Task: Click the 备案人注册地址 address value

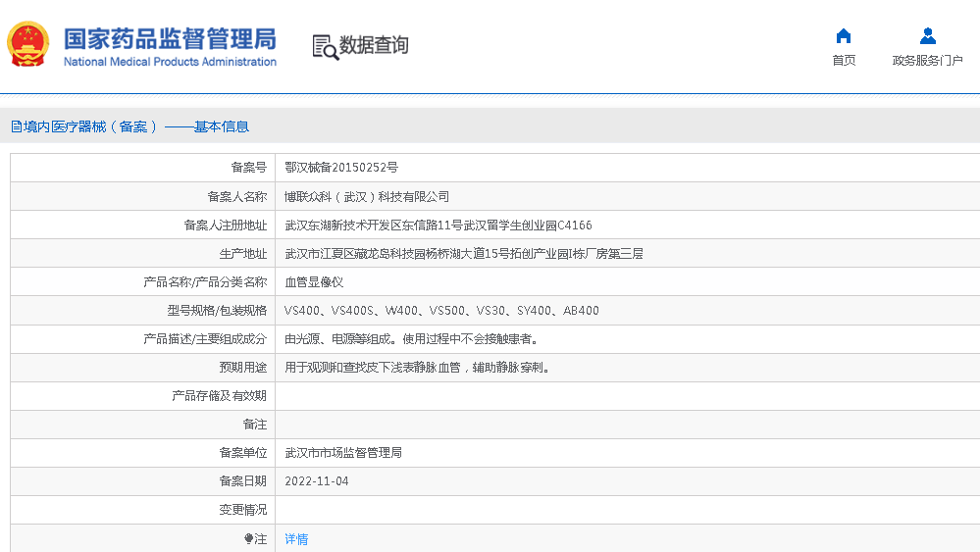Action: 438,225
